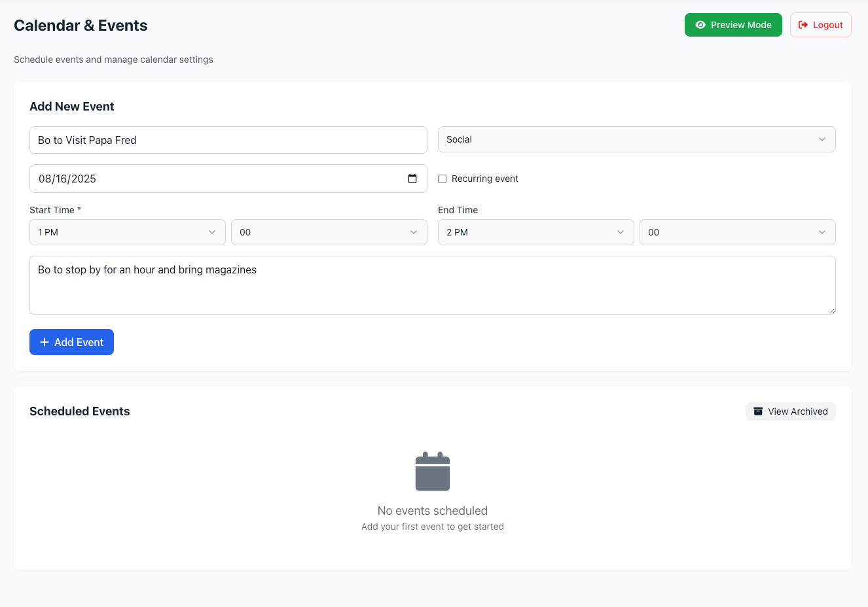Screen dimensions: 868x607
Task: Edit the event title field
Action: (228, 140)
